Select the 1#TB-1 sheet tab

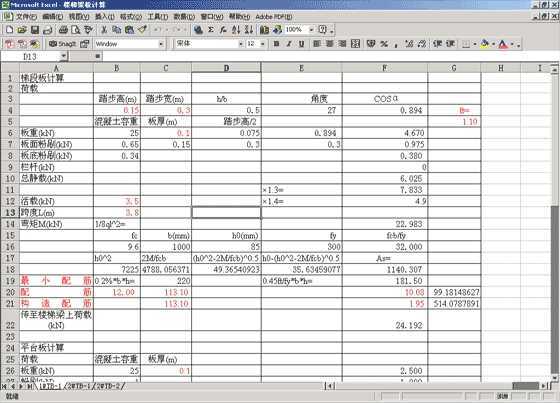[x=50, y=386]
